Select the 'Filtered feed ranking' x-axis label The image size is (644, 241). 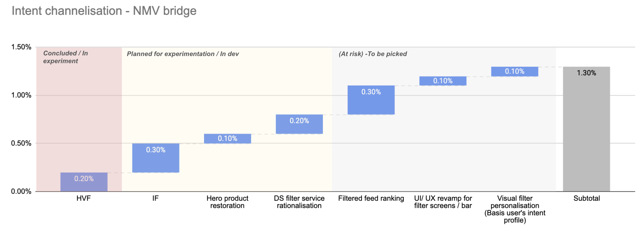coord(371,198)
